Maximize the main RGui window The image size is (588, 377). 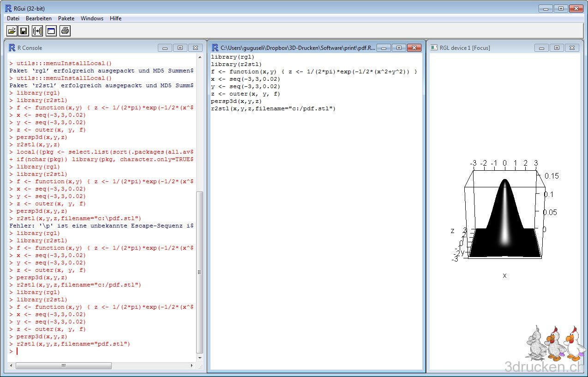pos(561,8)
